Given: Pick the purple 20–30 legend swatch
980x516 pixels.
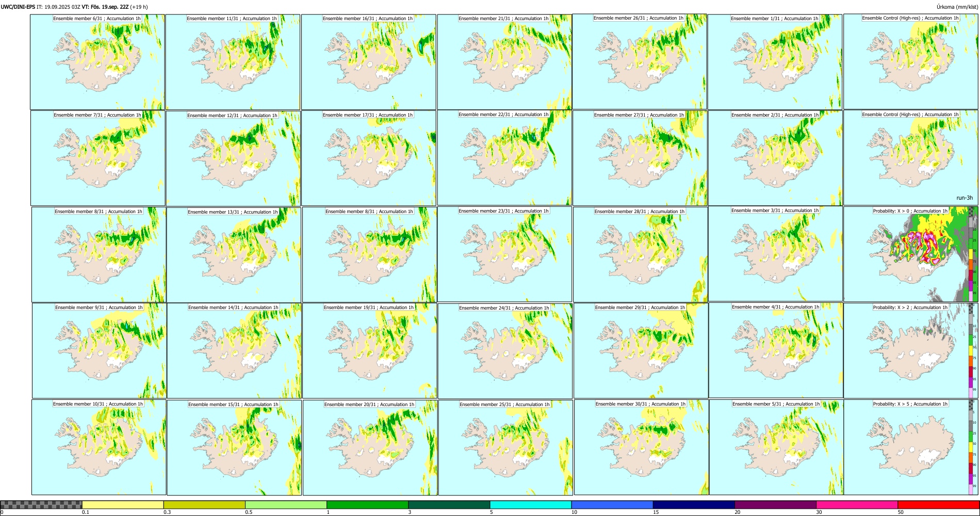Looking at the screenshot, I should click(775, 505).
